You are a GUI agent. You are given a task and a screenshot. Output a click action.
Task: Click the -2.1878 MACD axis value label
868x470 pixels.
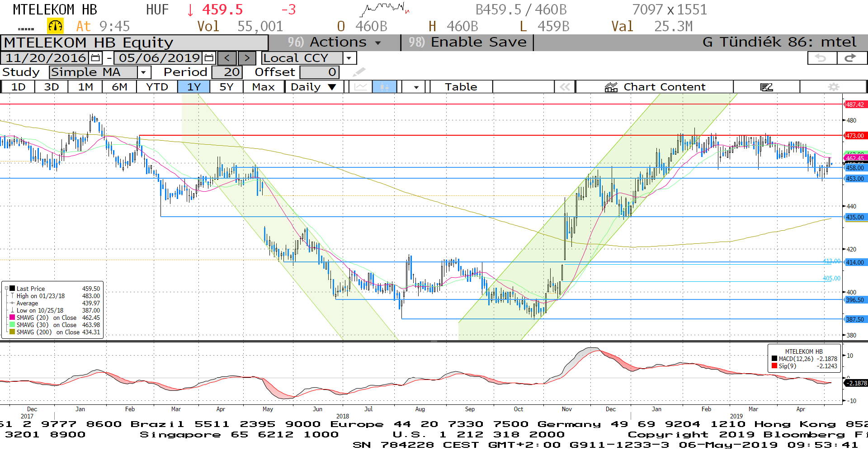point(856,383)
